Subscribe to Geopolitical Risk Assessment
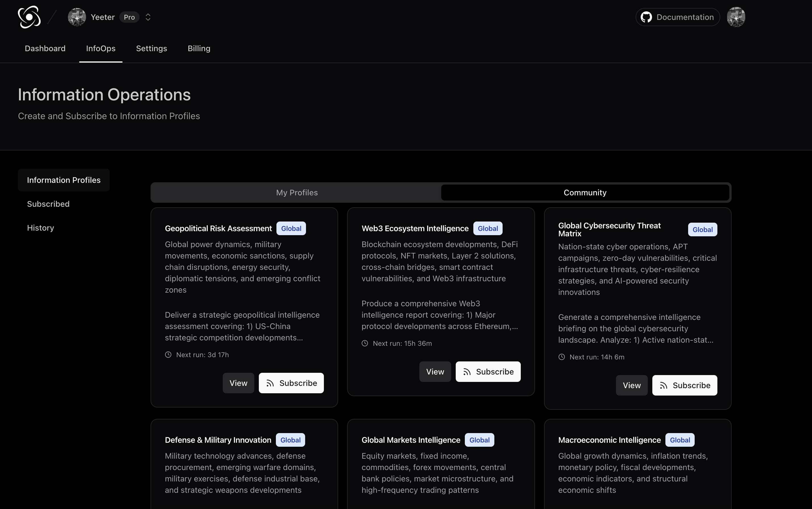This screenshot has width=812, height=509. point(291,383)
